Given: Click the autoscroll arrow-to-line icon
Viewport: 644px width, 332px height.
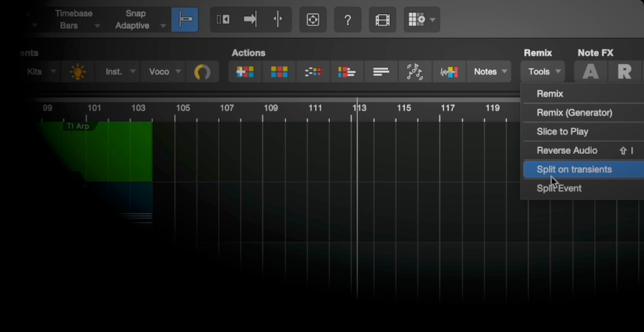Looking at the screenshot, I should point(250,19).
